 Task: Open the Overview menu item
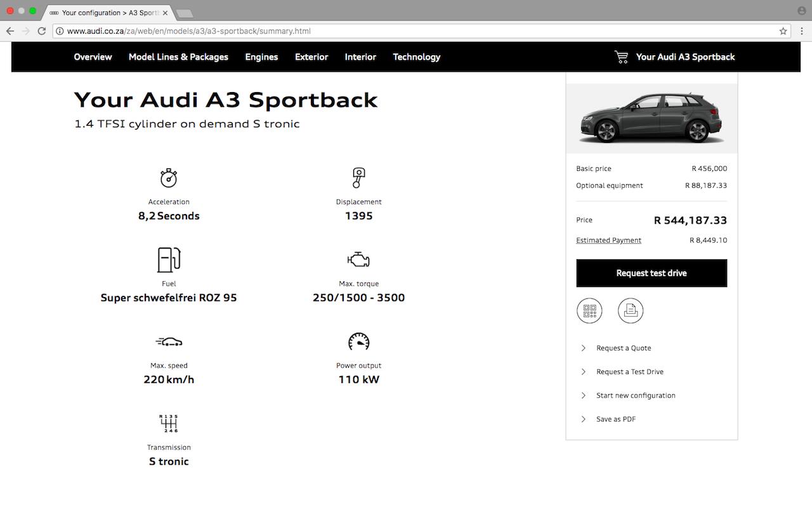tap(93, 57)
